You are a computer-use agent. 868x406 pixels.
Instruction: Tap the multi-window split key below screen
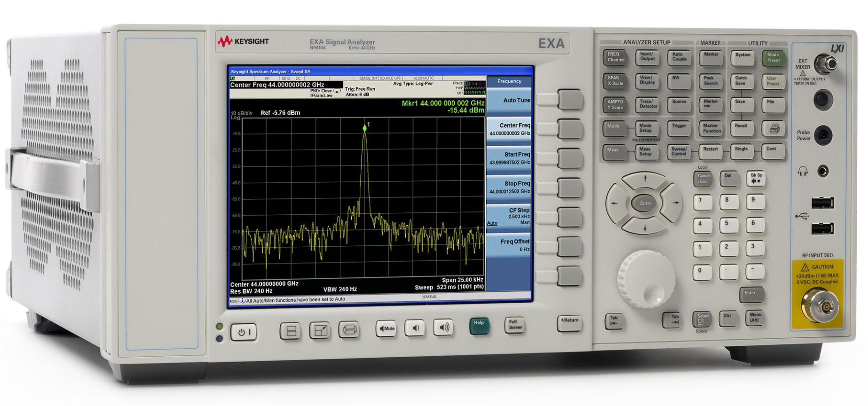pyautogui.click(x=291, y=331)
